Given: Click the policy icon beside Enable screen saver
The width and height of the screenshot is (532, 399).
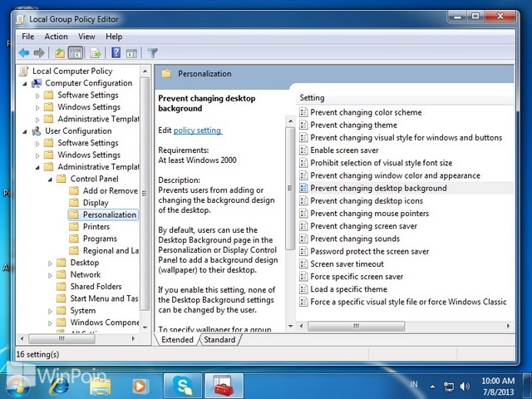Looking at the screenshot, I should click(303, 150).
